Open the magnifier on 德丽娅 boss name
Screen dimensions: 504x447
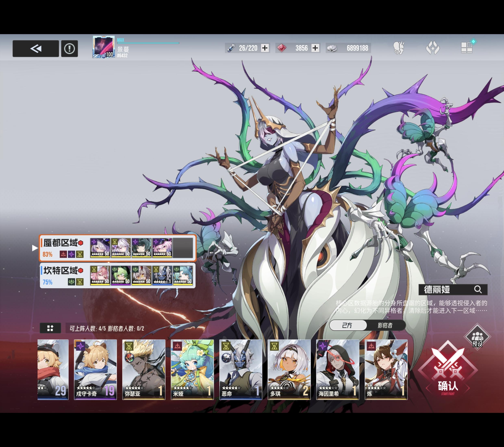click(478, 290)
